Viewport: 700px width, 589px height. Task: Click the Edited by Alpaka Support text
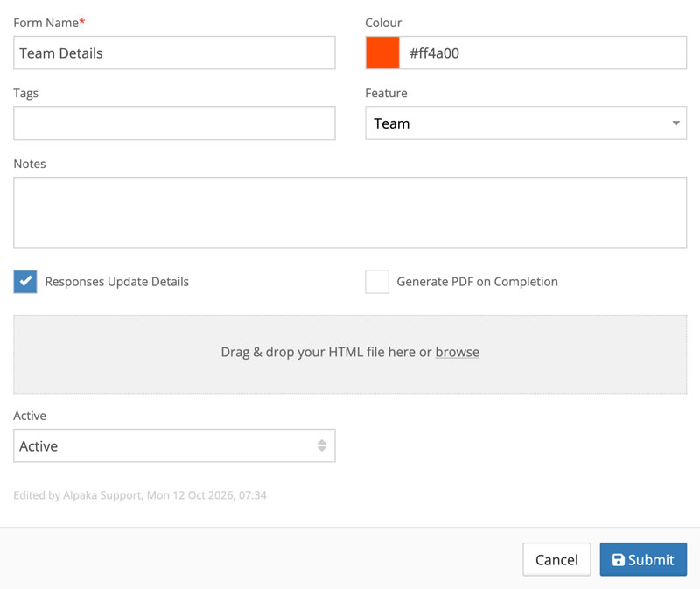coord(140,495)
